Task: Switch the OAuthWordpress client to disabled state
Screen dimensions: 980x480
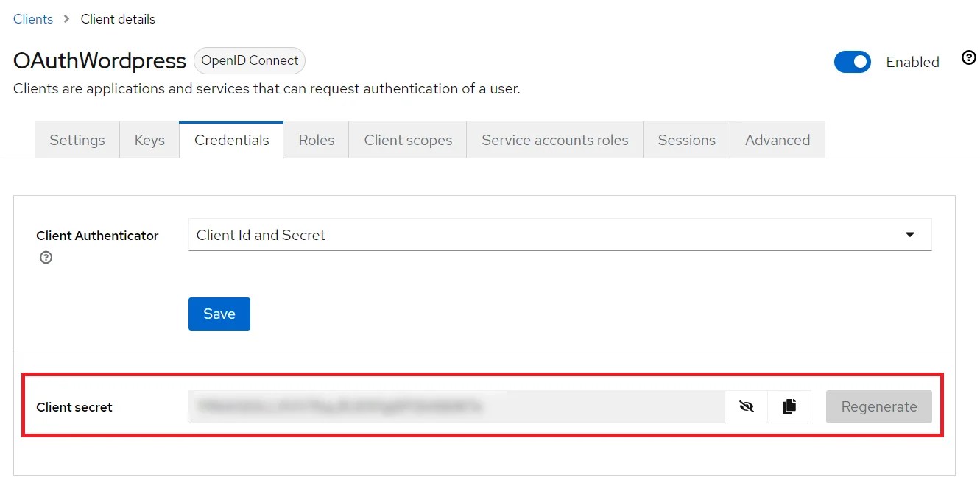Action: tap(853, 62)
